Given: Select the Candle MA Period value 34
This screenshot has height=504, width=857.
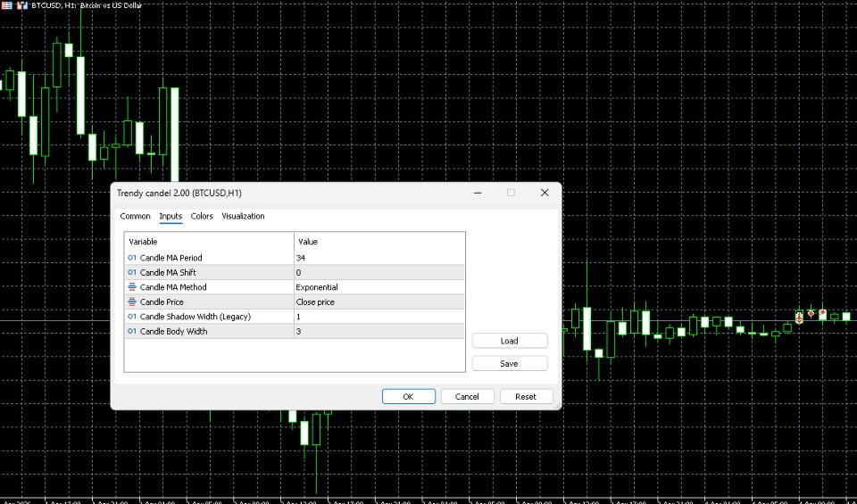Looking at the screenshot, I should [379, 258].
